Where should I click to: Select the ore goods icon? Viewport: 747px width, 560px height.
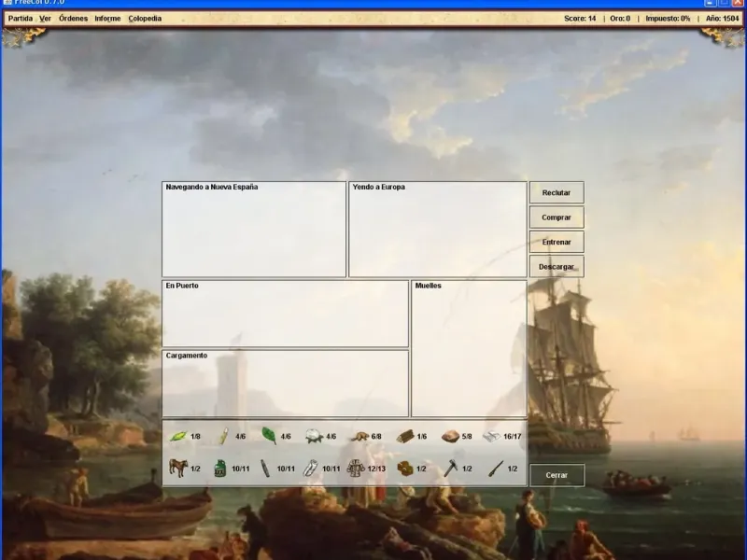pos(450,436)
